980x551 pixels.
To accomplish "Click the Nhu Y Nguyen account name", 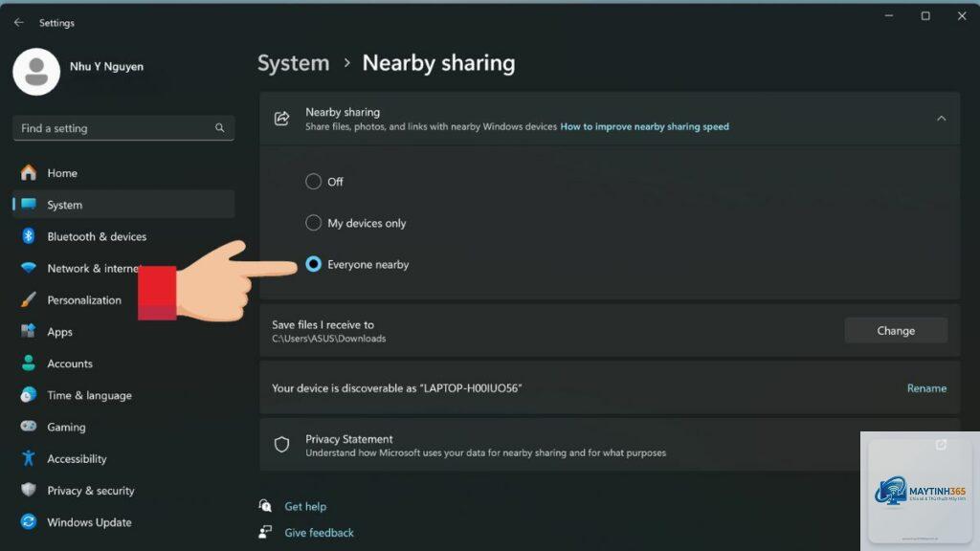I will tap(106, 66).
